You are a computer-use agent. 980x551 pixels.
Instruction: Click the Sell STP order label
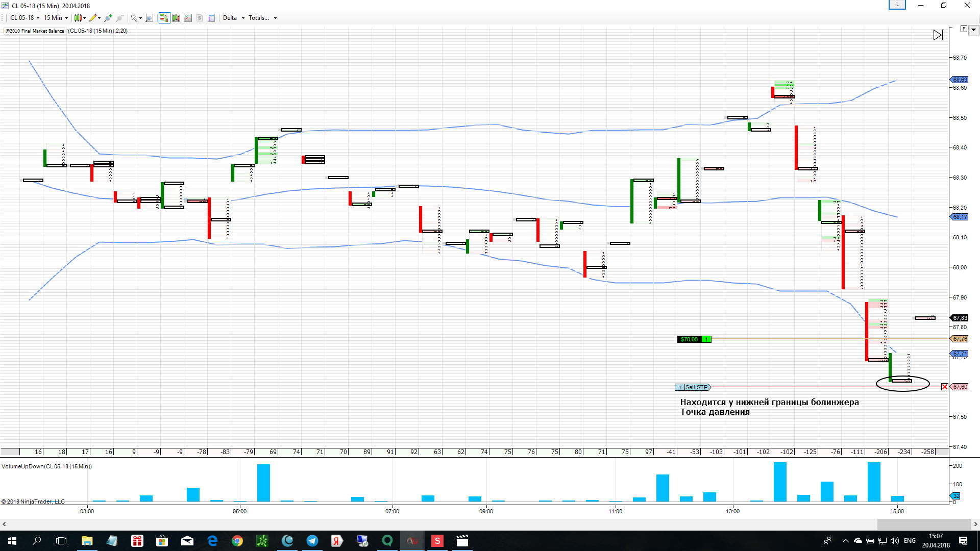pyautogui.click(x=696, y=387)
